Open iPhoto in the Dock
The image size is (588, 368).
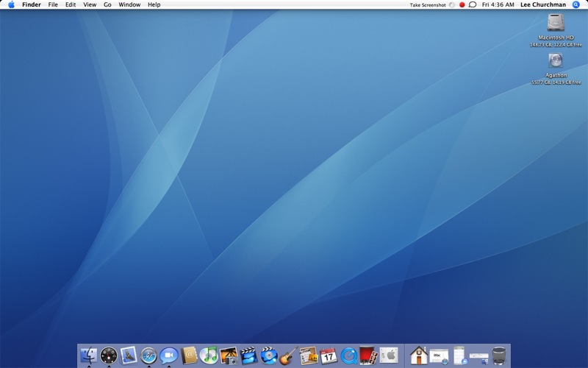click(x=229, y=355)
